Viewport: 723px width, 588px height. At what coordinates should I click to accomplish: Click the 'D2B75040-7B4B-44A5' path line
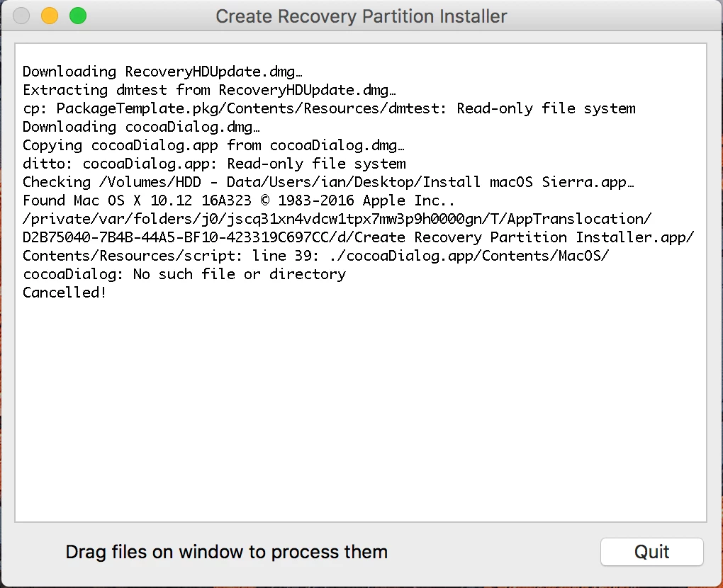[358, 237]
